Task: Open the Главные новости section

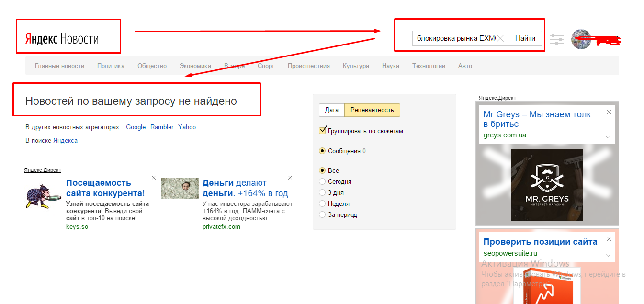Action: point(59,66)
